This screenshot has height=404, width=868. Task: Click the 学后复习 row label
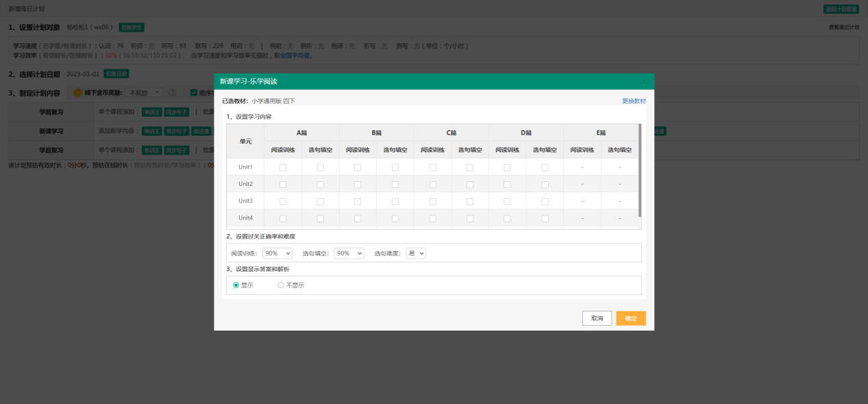[x=51, y=150]
